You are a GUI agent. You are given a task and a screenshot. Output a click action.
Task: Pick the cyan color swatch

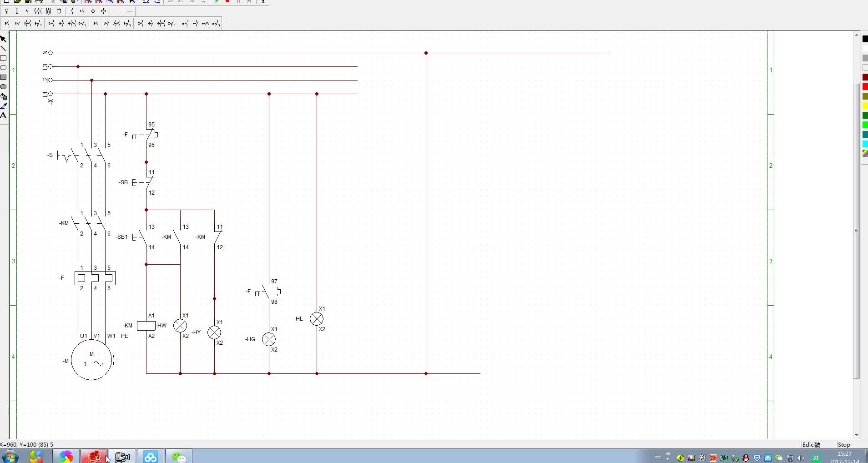point(865,144)
